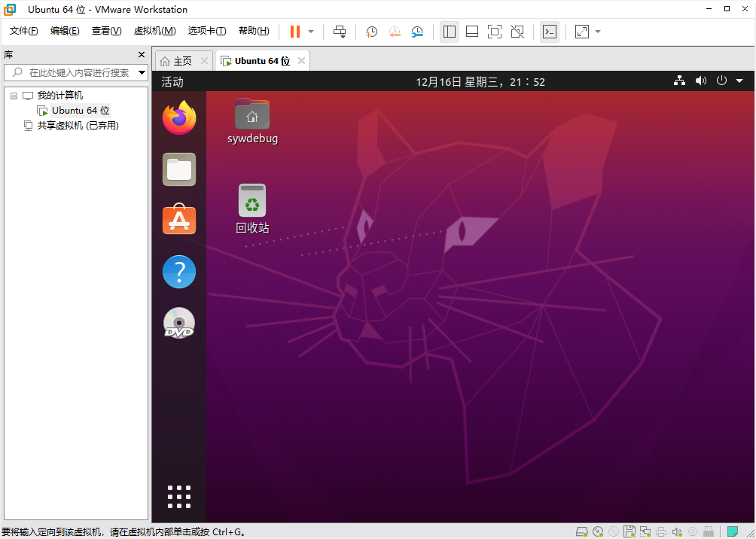The width and height of the screenshot is (756, 539).
Task: Click the floppy drive status icon
Action: (629, 531)
